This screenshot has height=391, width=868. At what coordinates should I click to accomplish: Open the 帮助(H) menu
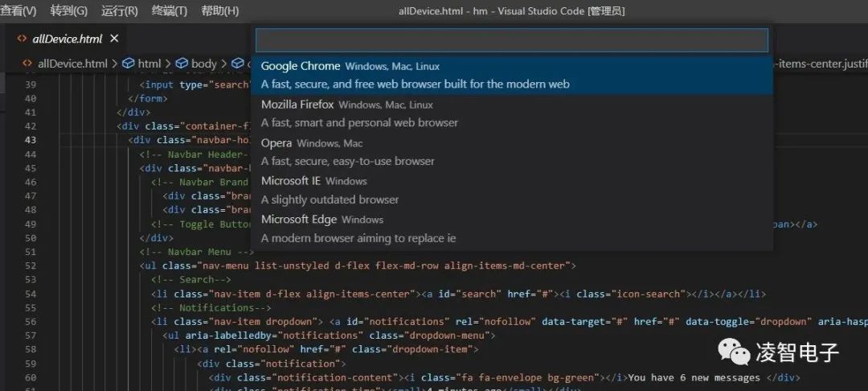(x=219, y=11)
